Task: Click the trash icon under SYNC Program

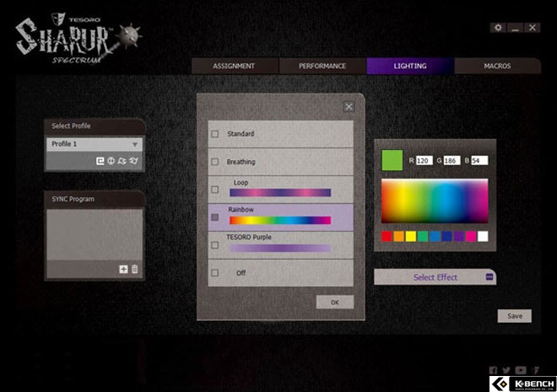Action: coord(135,269)
